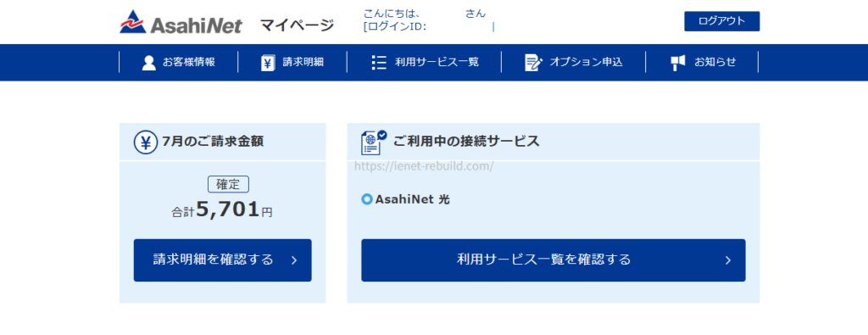Click the chevron on 利用サービス一覧を確認する button
Image resolution: width=868 pixels, height=335 pixels.
coord(728,260)
